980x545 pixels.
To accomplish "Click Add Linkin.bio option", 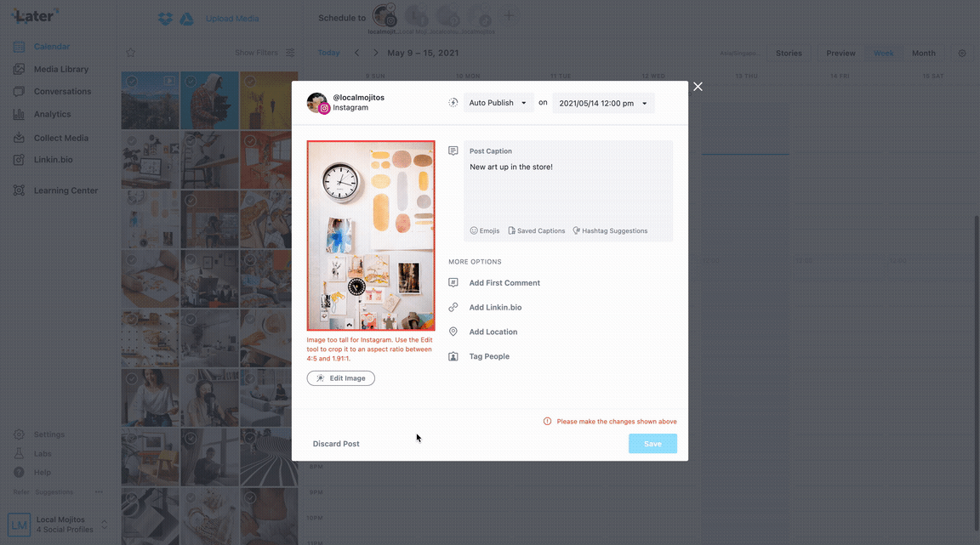I will tap(495, 308).
